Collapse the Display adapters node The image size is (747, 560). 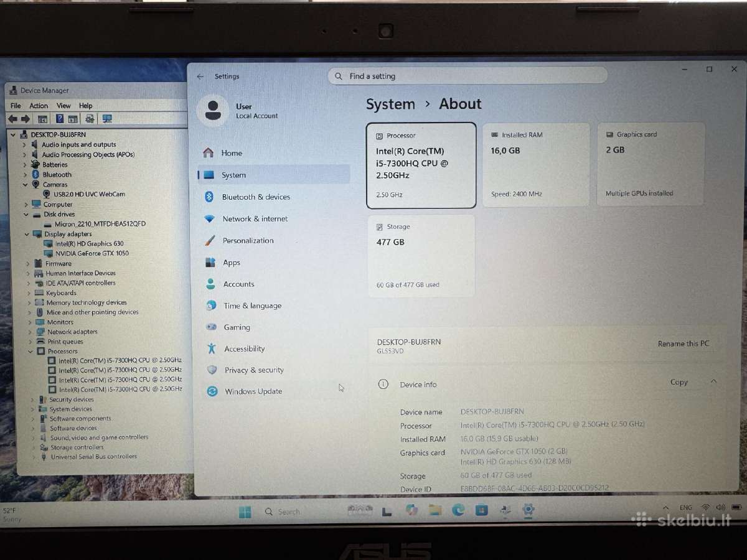[x=27, y=234]
